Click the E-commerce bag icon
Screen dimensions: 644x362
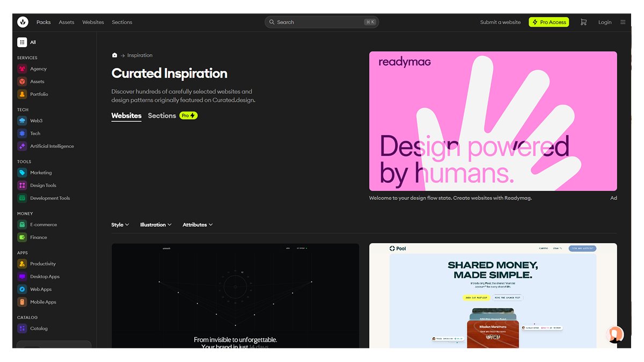click(x=22, y=225)
